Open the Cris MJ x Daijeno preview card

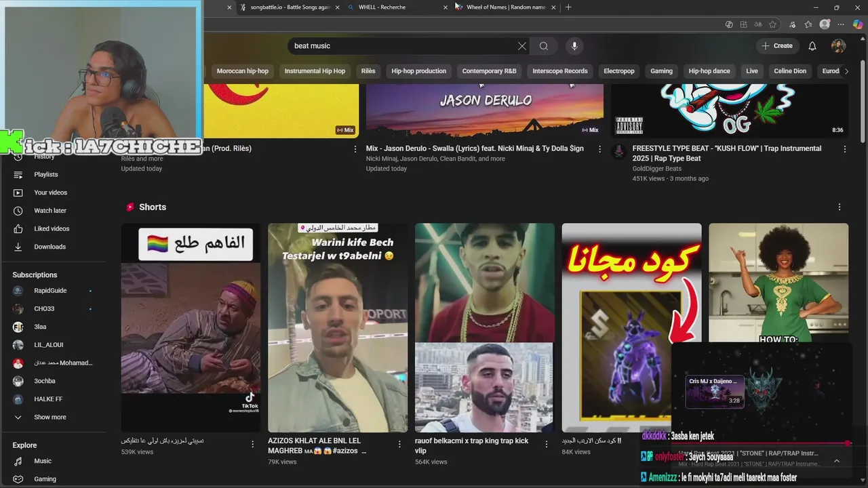[714, 391]
